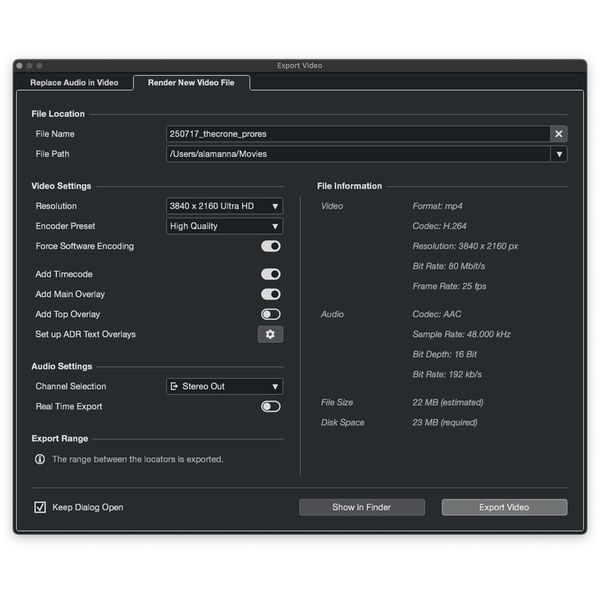Disable the Add Timecode switch

pos(270,274)
